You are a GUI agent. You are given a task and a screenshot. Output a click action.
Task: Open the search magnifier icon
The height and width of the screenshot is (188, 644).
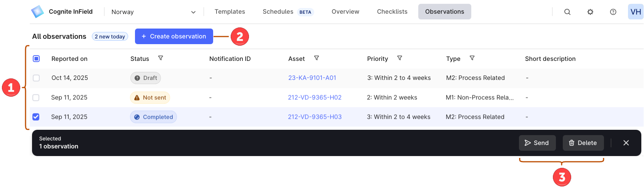(x=567, y=12)
